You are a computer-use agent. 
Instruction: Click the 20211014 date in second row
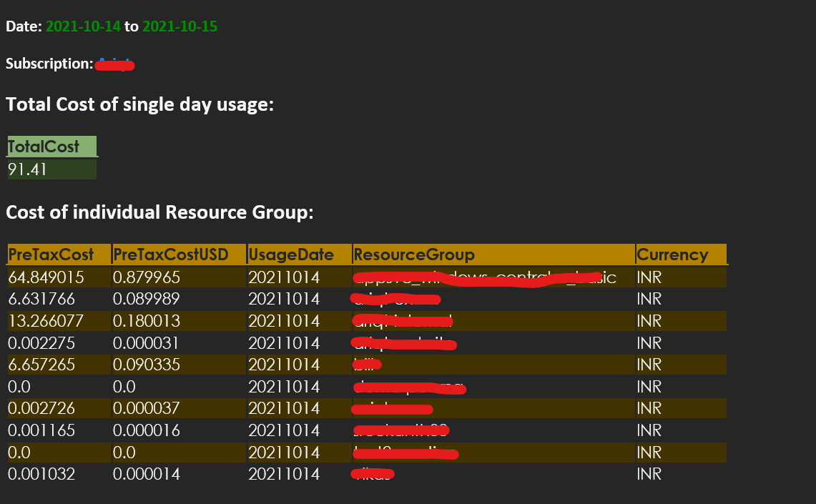(x=283, y=299)
